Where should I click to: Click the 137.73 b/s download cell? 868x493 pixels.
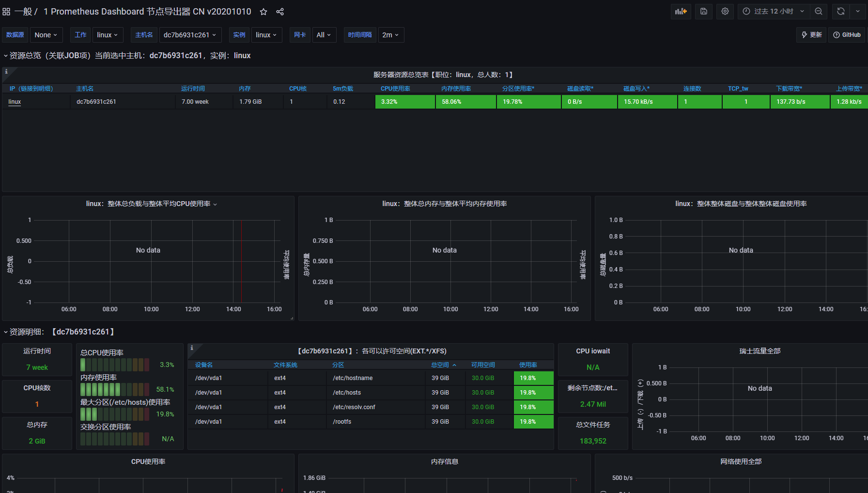(800, 102)
